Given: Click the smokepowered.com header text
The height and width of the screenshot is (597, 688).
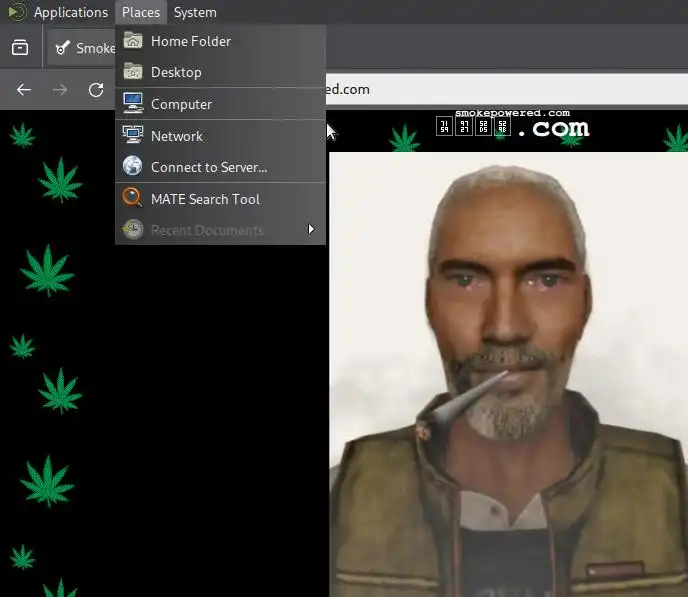Looking at the screenshot, I should [x=512, y=113].
